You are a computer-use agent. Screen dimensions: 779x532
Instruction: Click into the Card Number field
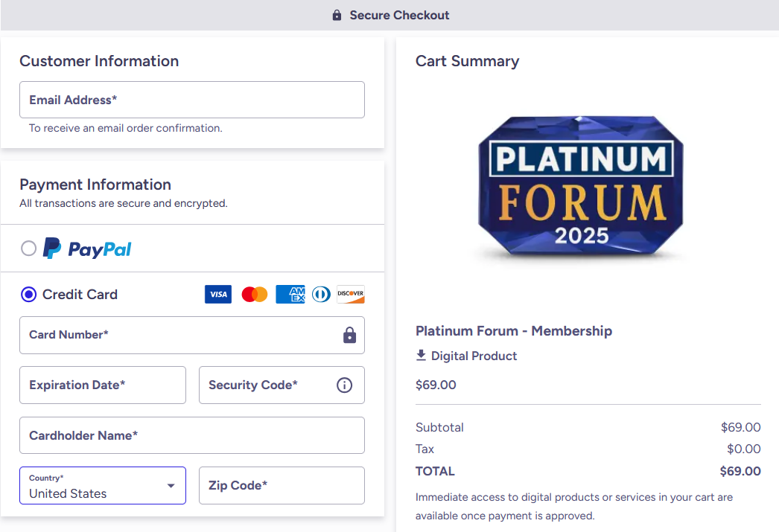tap(179, 336)
